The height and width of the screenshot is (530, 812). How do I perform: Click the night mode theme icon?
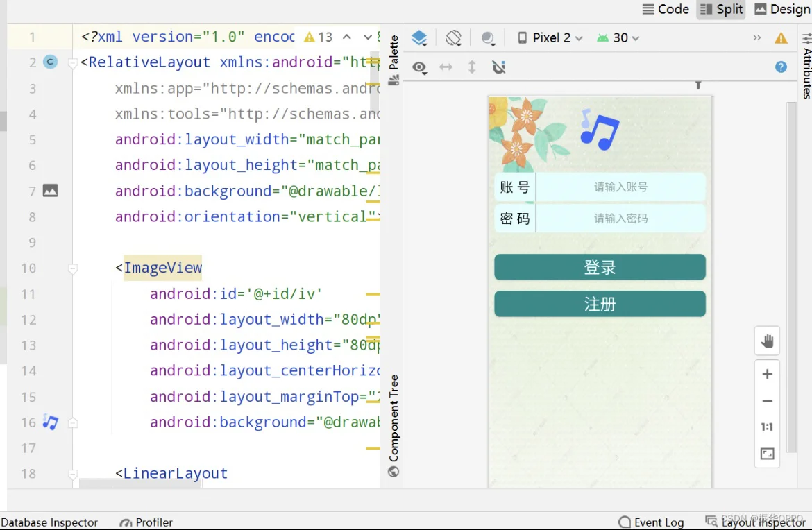click(487, 38)
